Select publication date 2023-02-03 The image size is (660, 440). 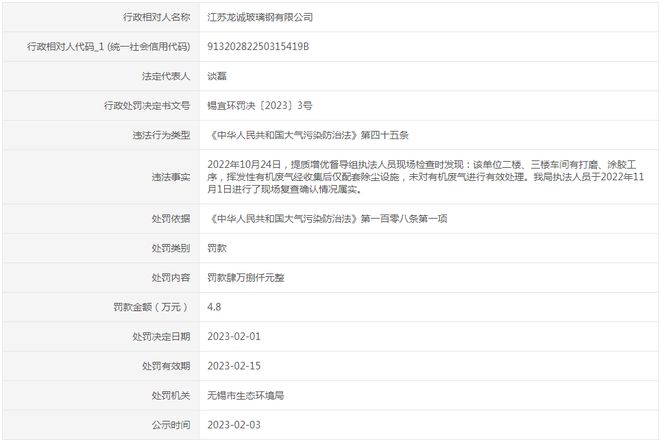point(234,425)
